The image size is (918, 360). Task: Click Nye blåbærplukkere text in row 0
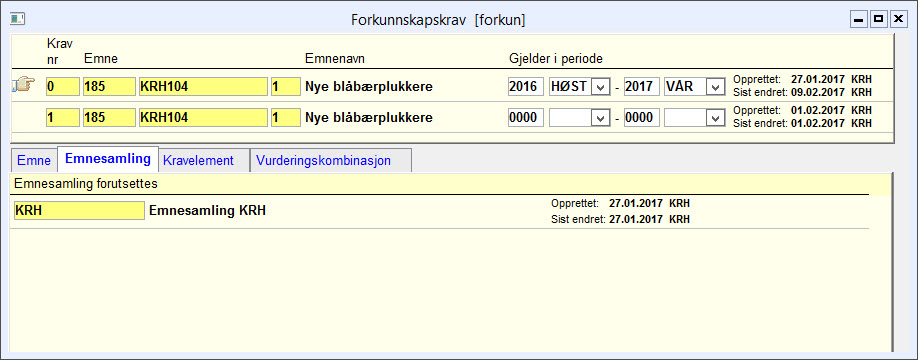tap(369, 87)
